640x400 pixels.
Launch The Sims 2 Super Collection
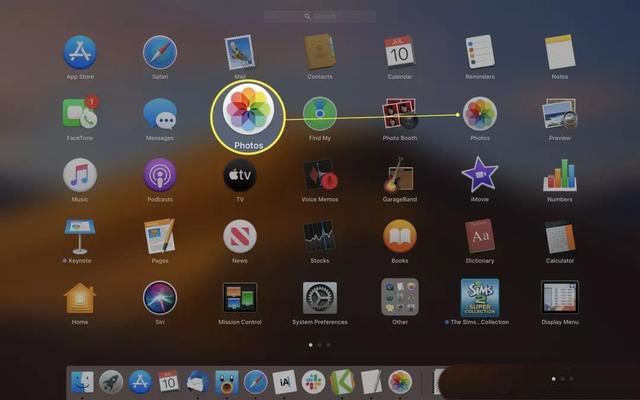[480, 298]
